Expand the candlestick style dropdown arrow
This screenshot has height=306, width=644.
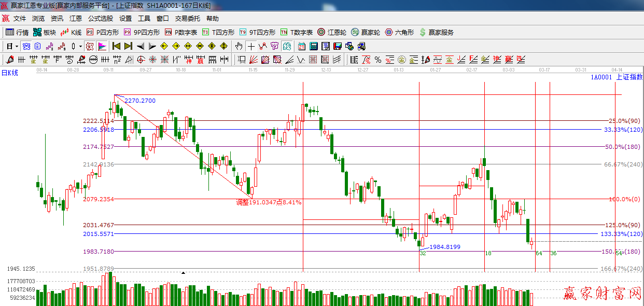click(x=80, y=46)
